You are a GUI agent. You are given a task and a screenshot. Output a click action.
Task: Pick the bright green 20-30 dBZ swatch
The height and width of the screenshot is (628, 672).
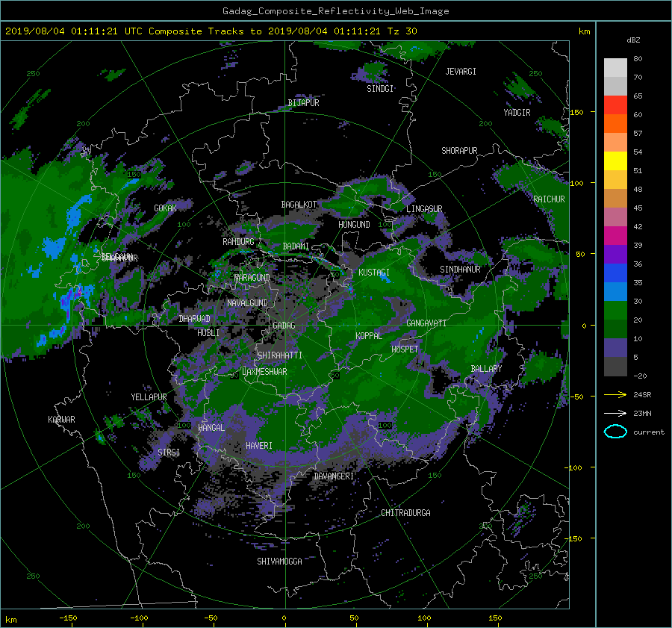[x=615, y=311]
